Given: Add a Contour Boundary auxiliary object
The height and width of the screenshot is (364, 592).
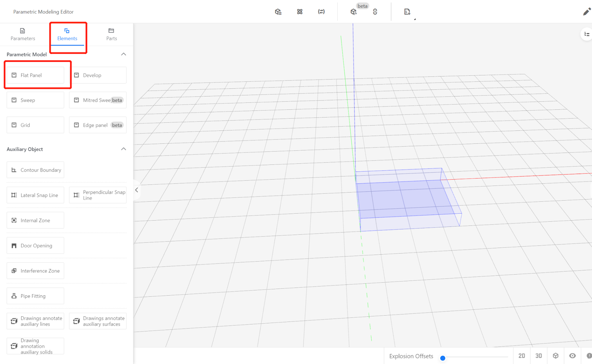Looking at the screenshot, I should (x=36, y=170).
